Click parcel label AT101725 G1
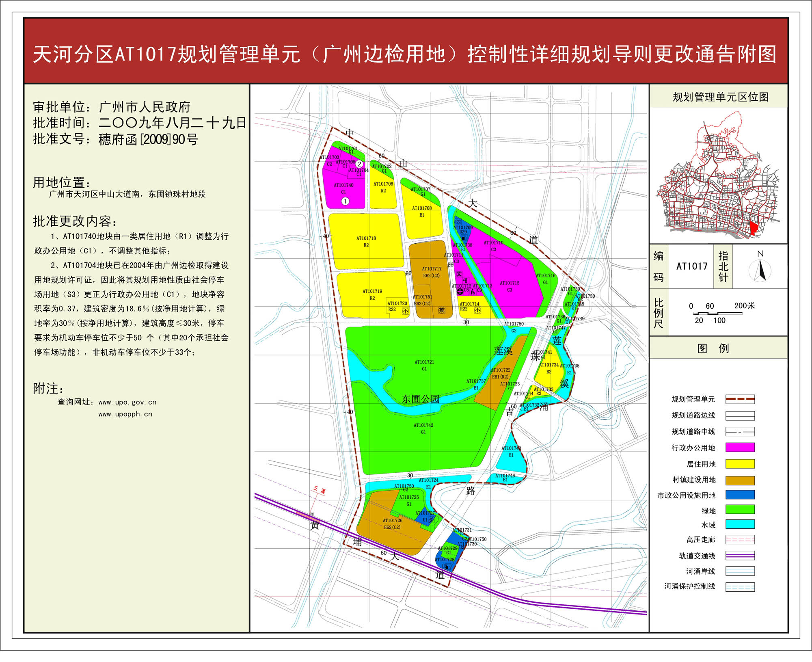 pyautogui.click(x=409, y=500)
